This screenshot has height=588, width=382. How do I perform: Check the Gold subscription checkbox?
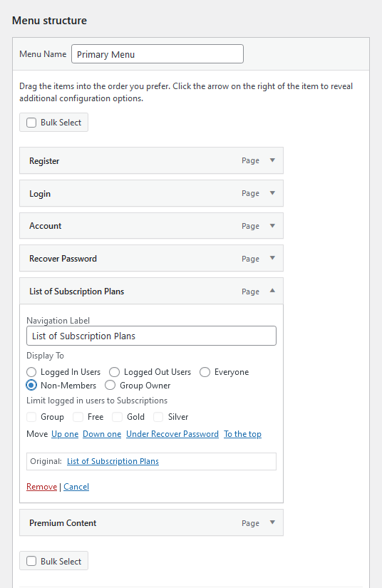point(118,417)
